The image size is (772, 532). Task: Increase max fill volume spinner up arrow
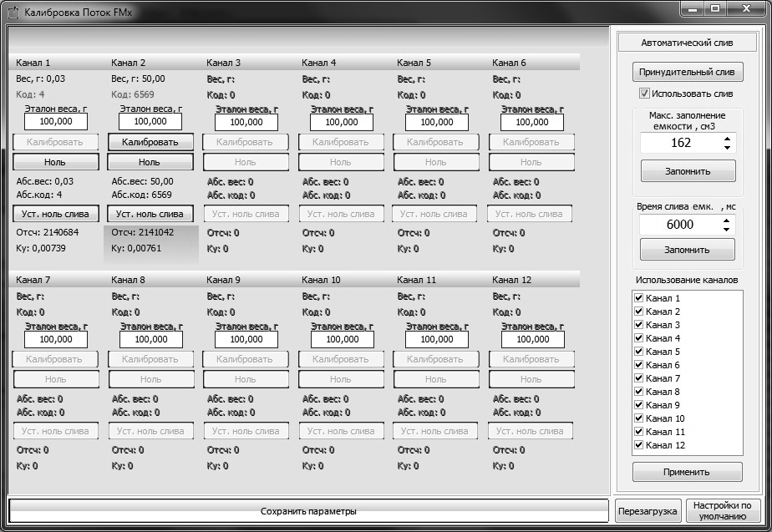[x=727, y=139]
